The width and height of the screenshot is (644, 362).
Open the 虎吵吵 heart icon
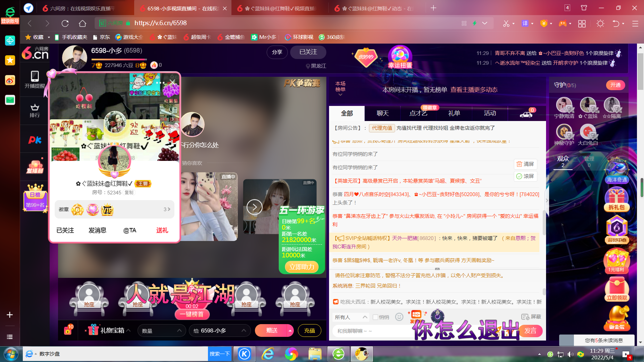[366, 57]
